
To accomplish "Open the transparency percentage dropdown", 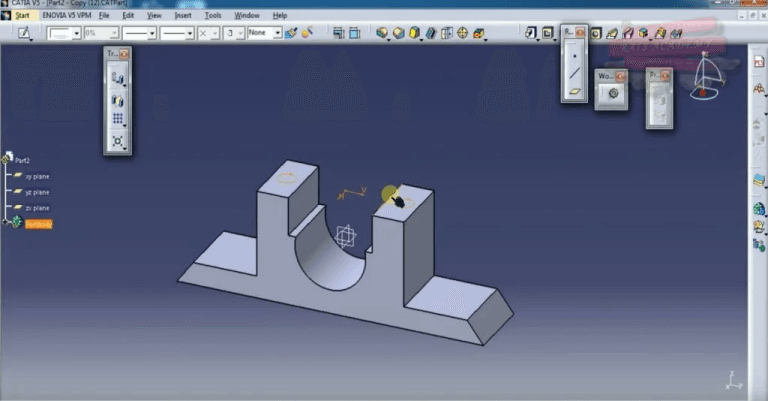I will 114,33.
